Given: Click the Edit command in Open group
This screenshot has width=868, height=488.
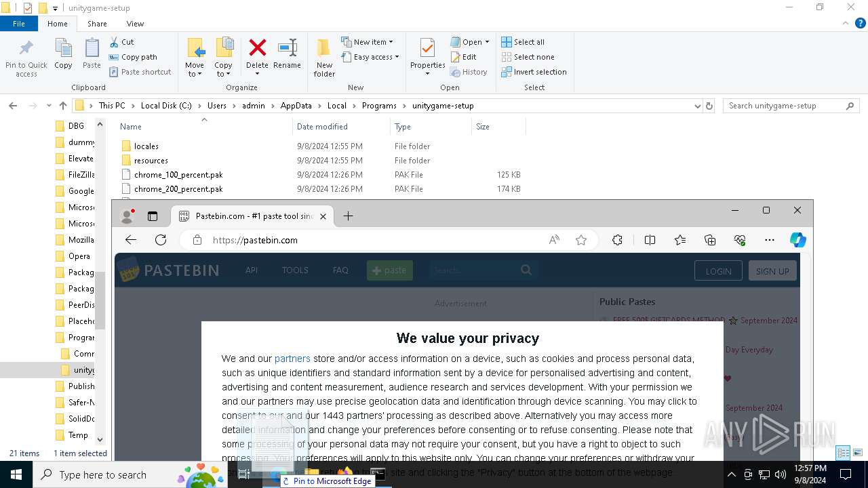Looking at the screenshot, I should click(463, 57).
